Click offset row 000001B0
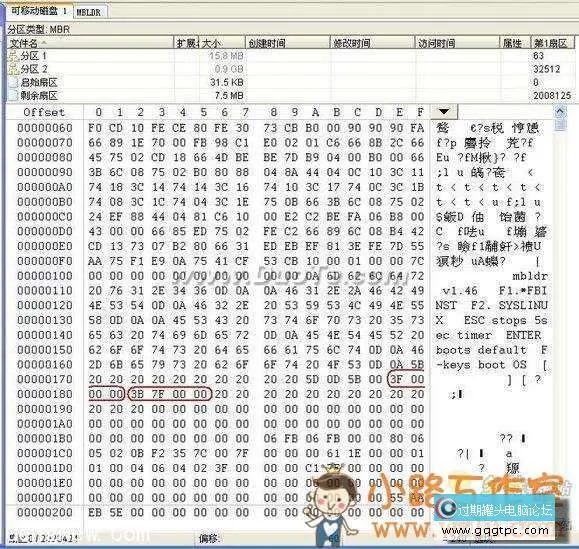Viewport: 579px width, 549px height. (x=45, y=439)
